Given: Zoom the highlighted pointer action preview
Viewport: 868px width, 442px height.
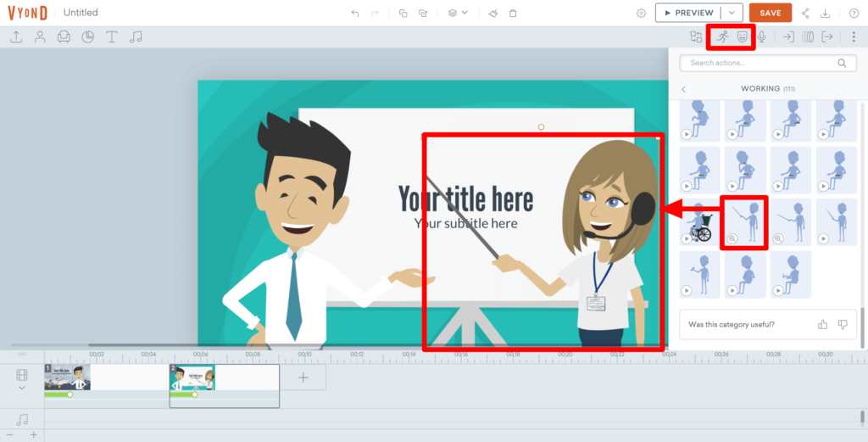Looking at the screenshot, I should 732,238.
